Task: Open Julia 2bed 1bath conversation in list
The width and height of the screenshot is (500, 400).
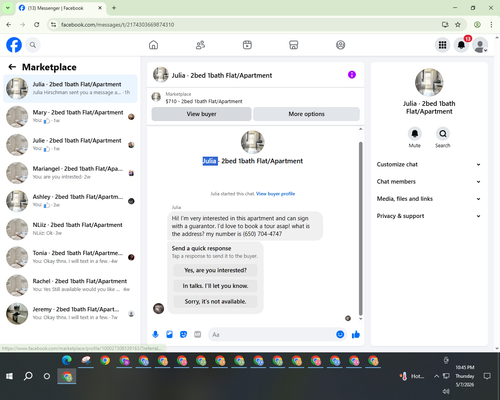Action: point(70,88)
